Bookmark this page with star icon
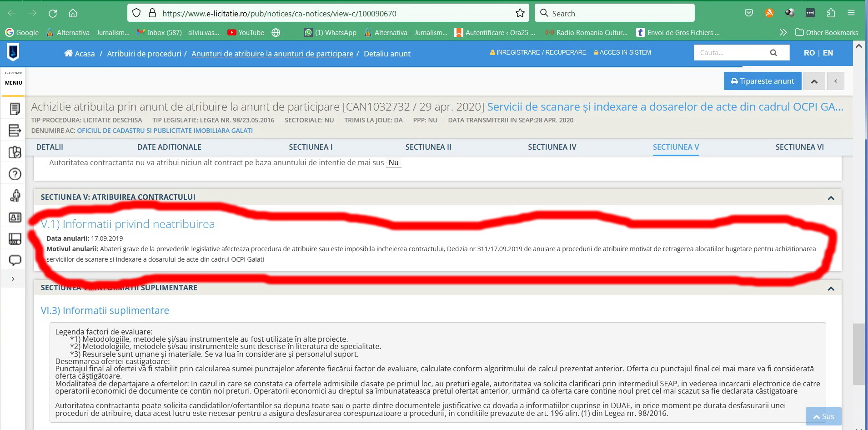This screenshot has width=868, height=430. [x=520, y=13]
